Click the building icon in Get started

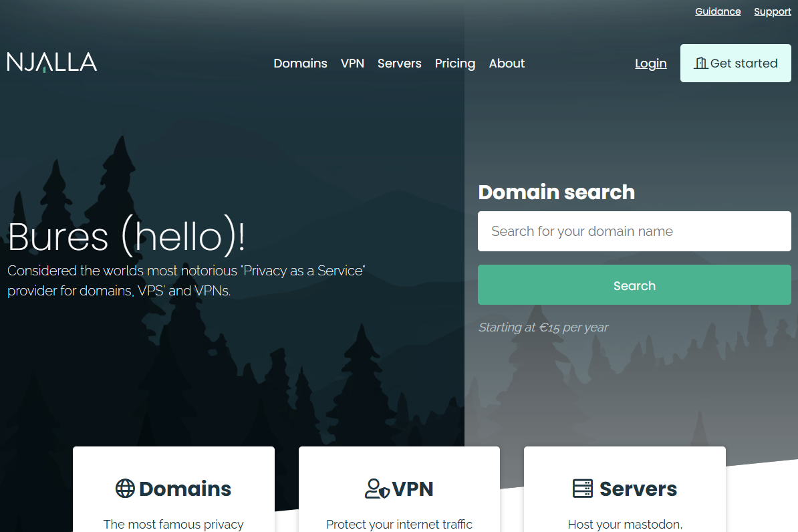[x=701, y=63]
